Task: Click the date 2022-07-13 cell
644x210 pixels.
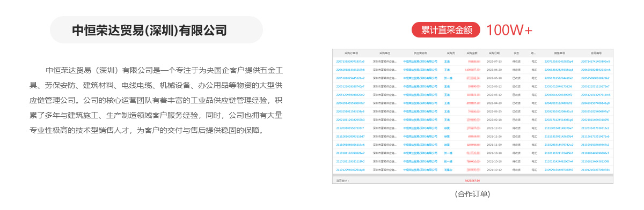Action: (494, 62)
